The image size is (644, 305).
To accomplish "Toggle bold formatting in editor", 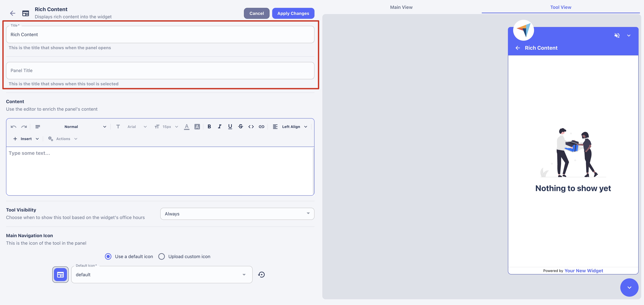I will pyautogui.click(x=209, y=127).
